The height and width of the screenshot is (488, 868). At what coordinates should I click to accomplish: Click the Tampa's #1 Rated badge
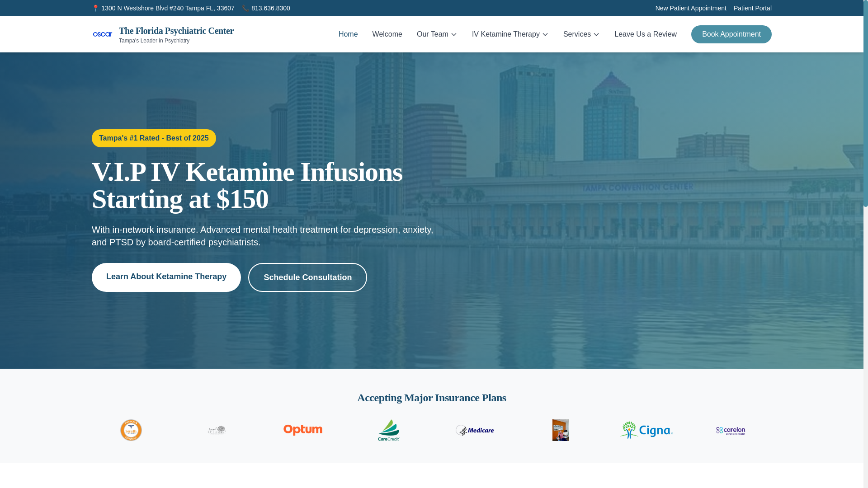[x=154, y=138]
